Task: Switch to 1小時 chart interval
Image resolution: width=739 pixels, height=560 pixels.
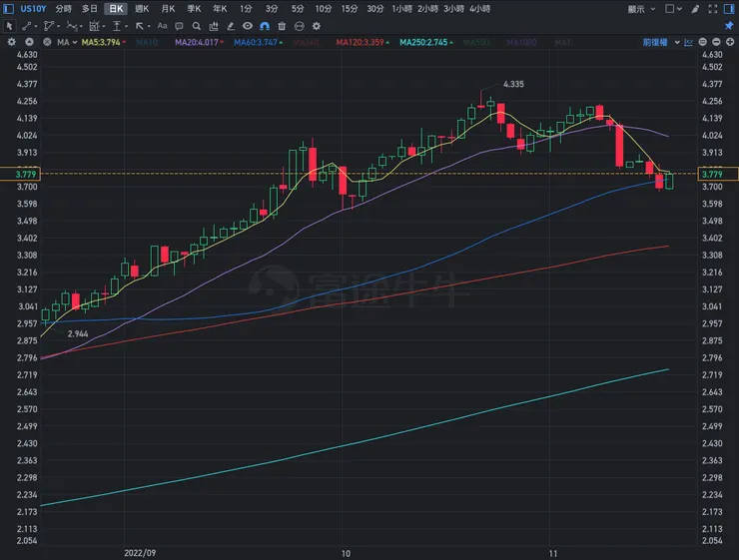Action: (x=401, y=9)
